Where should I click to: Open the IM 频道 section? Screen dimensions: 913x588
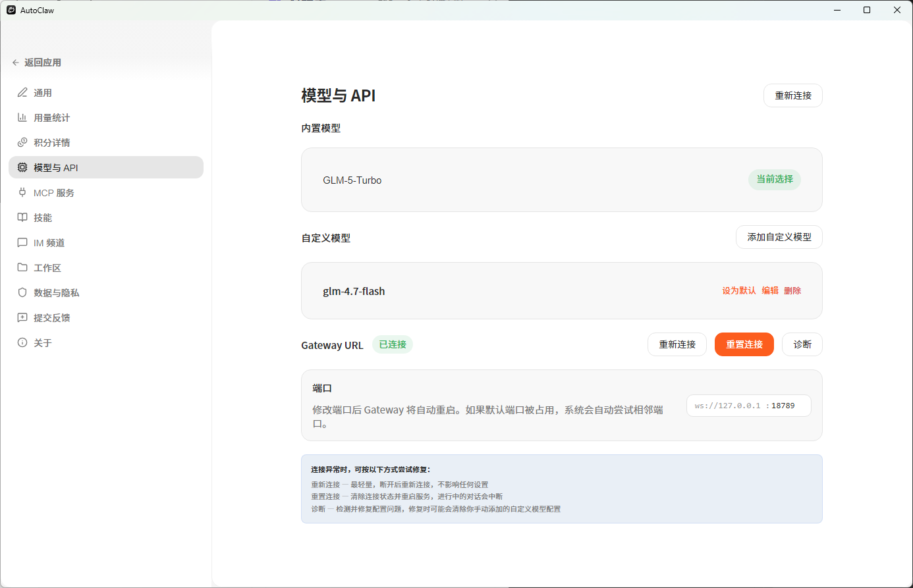pyautogui.click(x=106, y=243)
